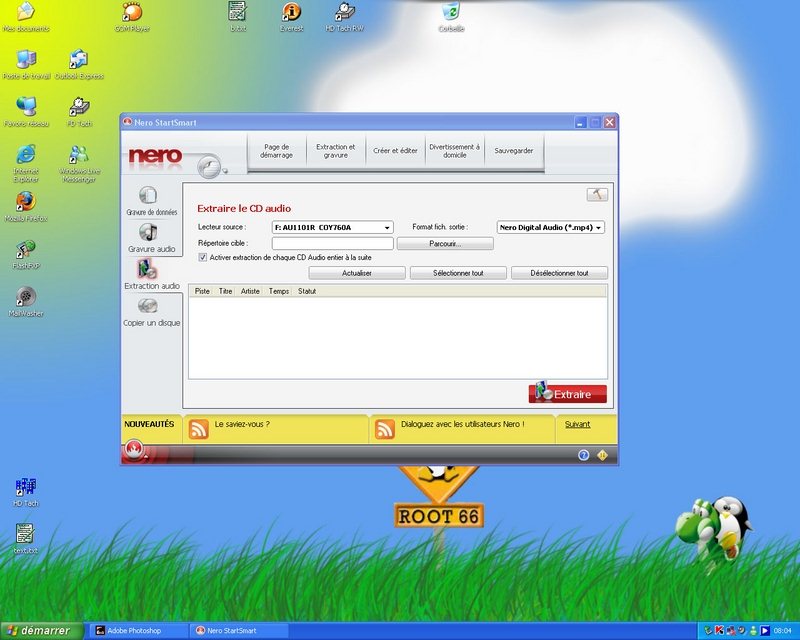Click the hammer options icon in Nero
800x640 pixels.
coord(597,194)
